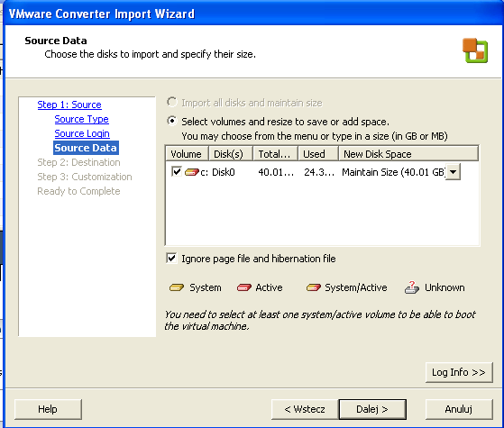This screenshot has width=504, height=428.
Task: Cancel the wizard with 'Anuluj'
Action: click(x=459, y=409)
